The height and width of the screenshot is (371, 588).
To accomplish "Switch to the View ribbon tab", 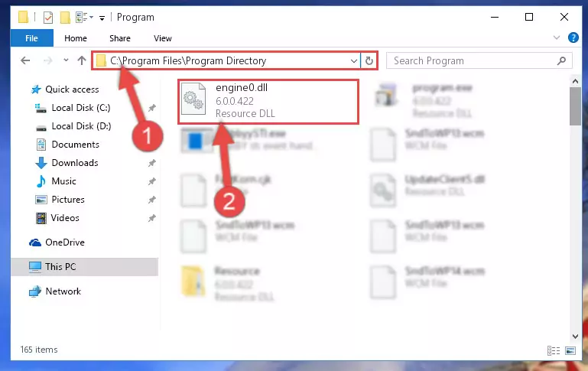I will 163,38.
